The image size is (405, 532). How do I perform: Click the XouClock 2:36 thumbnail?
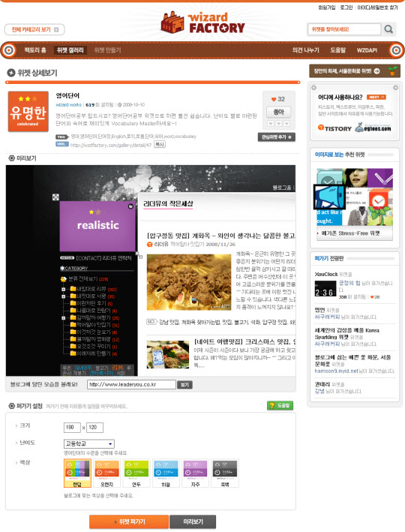click(x=325, y=290)
